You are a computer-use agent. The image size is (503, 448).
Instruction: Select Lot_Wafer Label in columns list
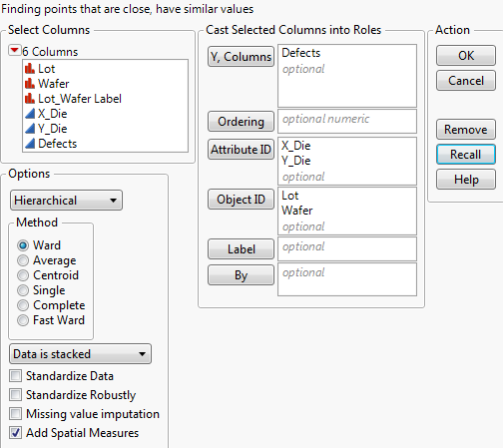pyautogui.click(x=80, y=99)
